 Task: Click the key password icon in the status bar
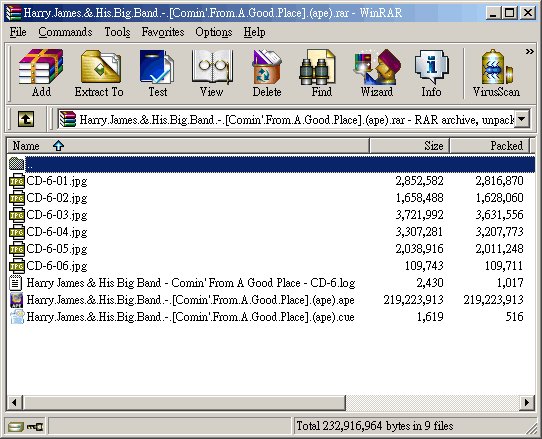[35, 427]
